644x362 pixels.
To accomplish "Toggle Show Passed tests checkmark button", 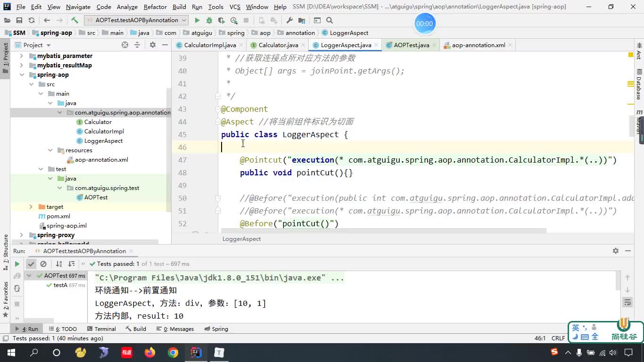I will point(31,264).
